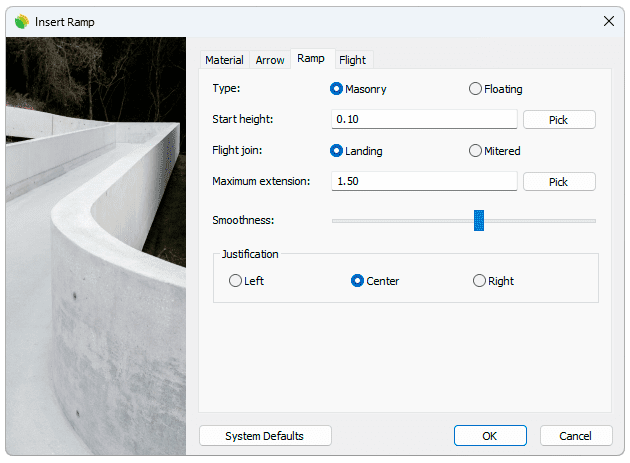This screenshot has height=463, width=630.
Task: Choose Floating ramp type
Action: pos(475,89)
